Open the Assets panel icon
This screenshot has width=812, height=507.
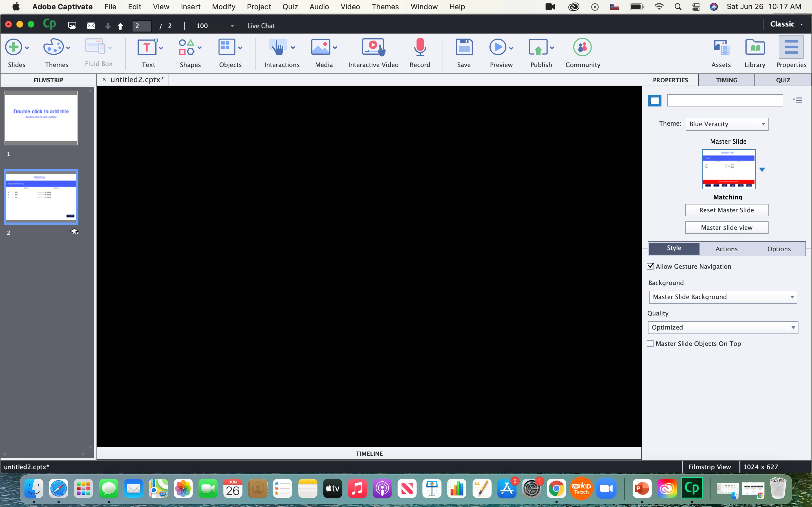click(x=721, y=47)
